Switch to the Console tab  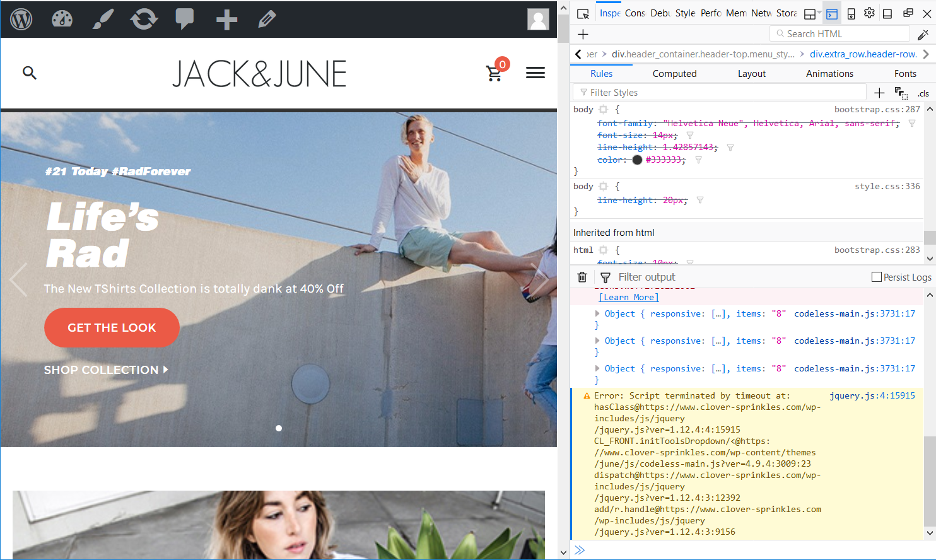(x=635, y=13)
